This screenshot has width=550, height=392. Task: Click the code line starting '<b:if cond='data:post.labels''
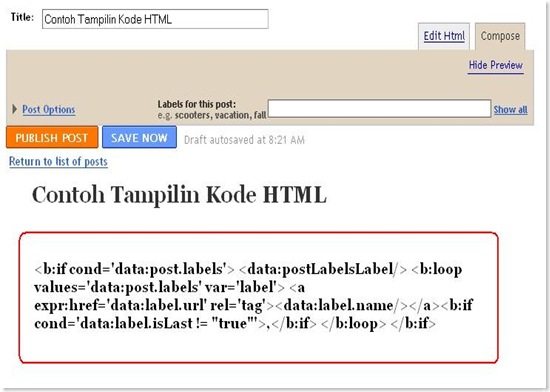tap(248, 269)
